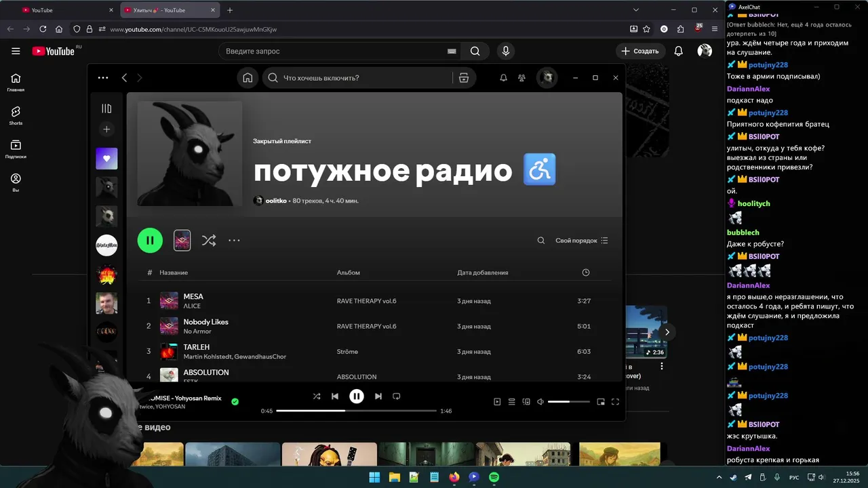
Task: Open Spotify three-dot app menu
Action: point(103,78)
